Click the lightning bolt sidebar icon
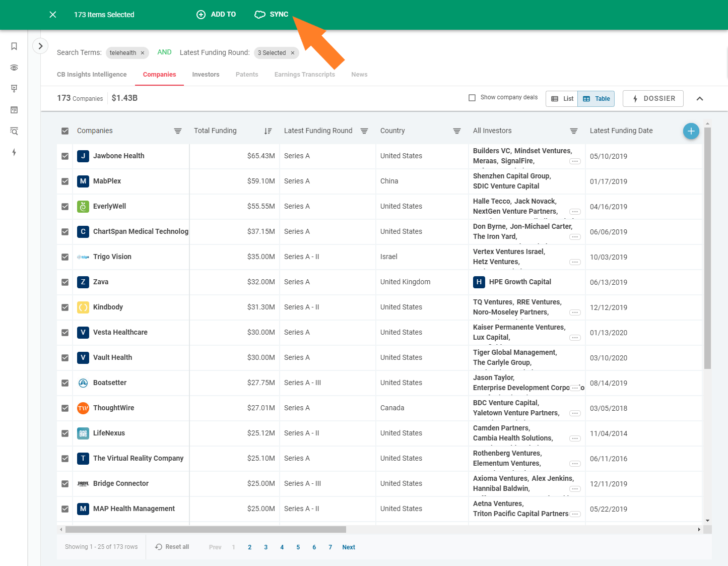Viewport: 728px width, 566px height. tap(14, 152)
